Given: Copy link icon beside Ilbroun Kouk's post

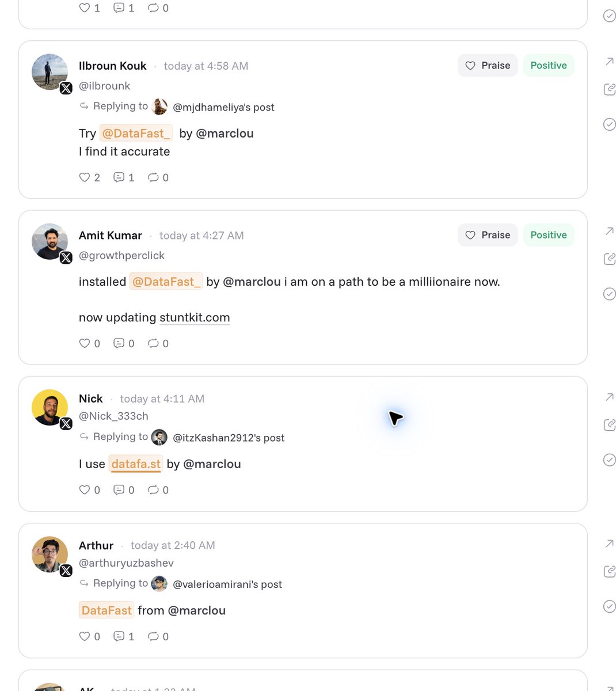Looking at the screenshot, I should tap(609, 89).
